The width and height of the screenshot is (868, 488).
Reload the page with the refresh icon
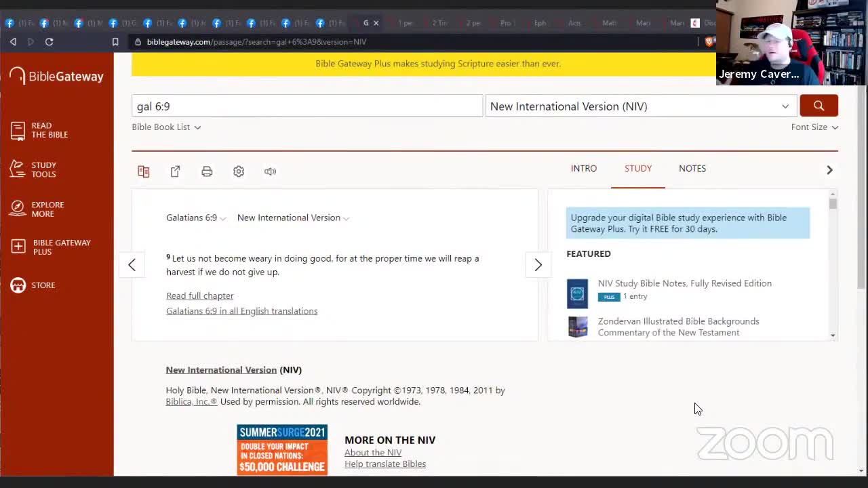tap(49, 42)
